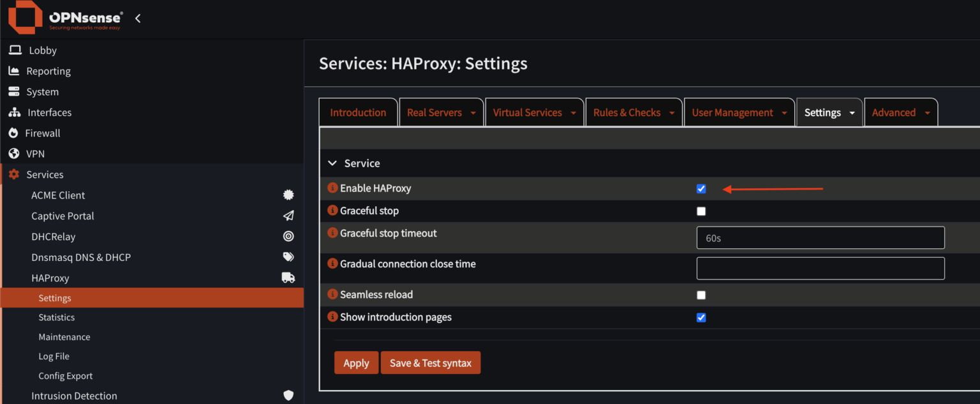The width and height of the screenshot is (980, 404).
Task: Switch to the Introduction tab
Action: coord(358,112)
